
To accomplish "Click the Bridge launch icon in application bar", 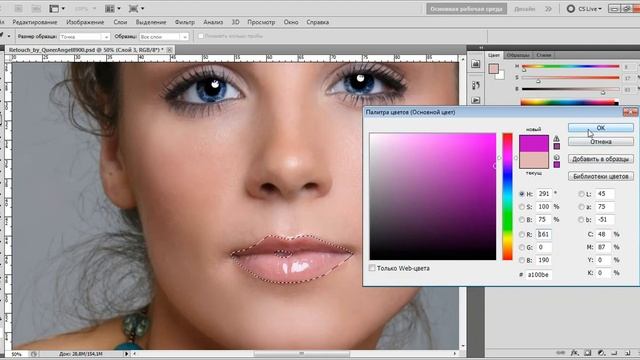I will click(x=19, y=9).
